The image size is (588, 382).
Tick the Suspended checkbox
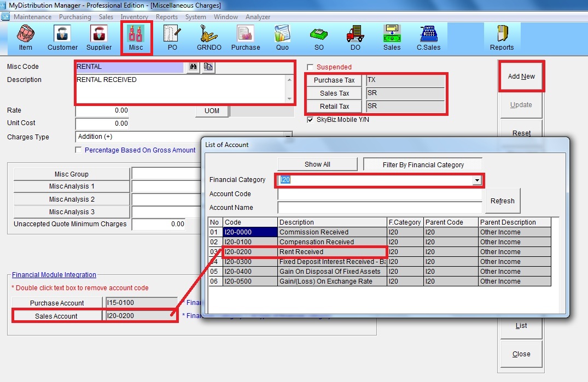point(311,67)
